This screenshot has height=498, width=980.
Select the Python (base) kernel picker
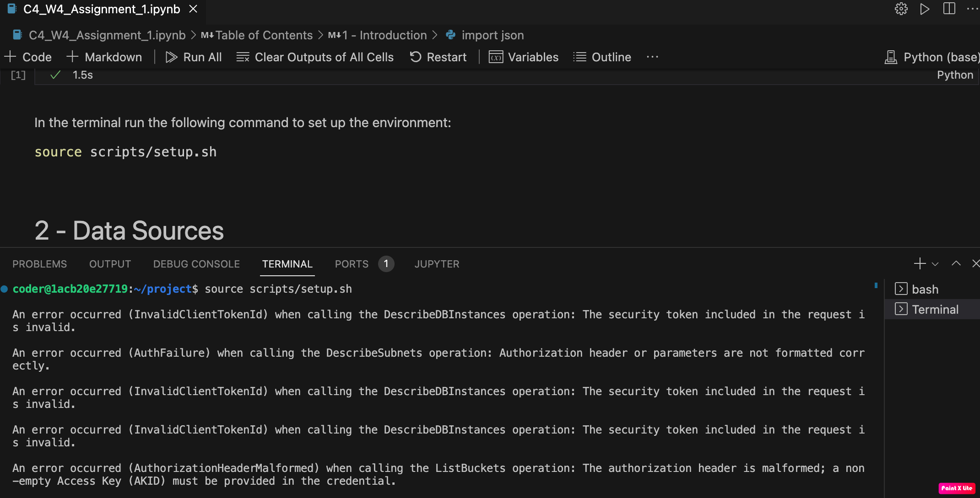point(933,57)
